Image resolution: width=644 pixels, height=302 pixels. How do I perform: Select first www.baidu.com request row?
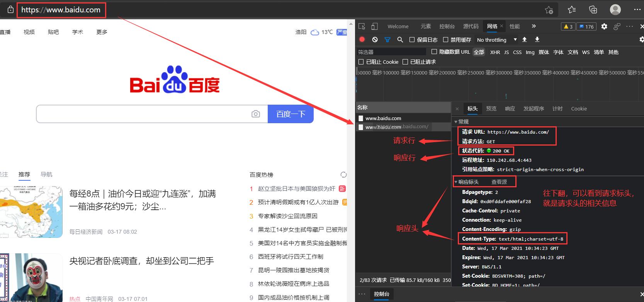click(x=403, y=118)
